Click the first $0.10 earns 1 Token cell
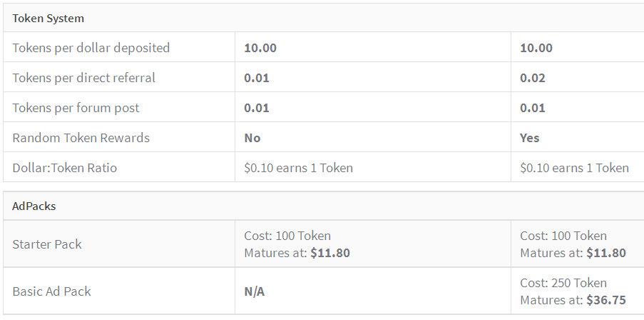This screenshot has height=320, width=644. point(298,169)
